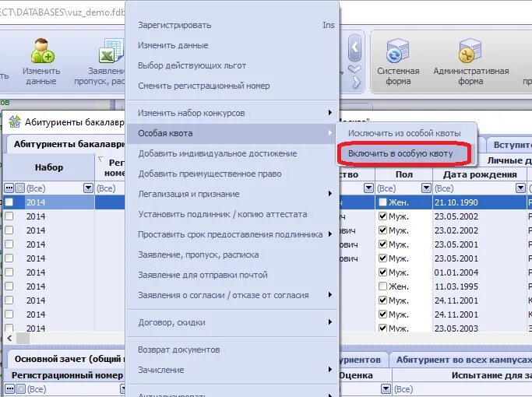532x397 pixels.
Task: Click the ellipsis filter button under Регистрационный номер
Action: (10, 389)
